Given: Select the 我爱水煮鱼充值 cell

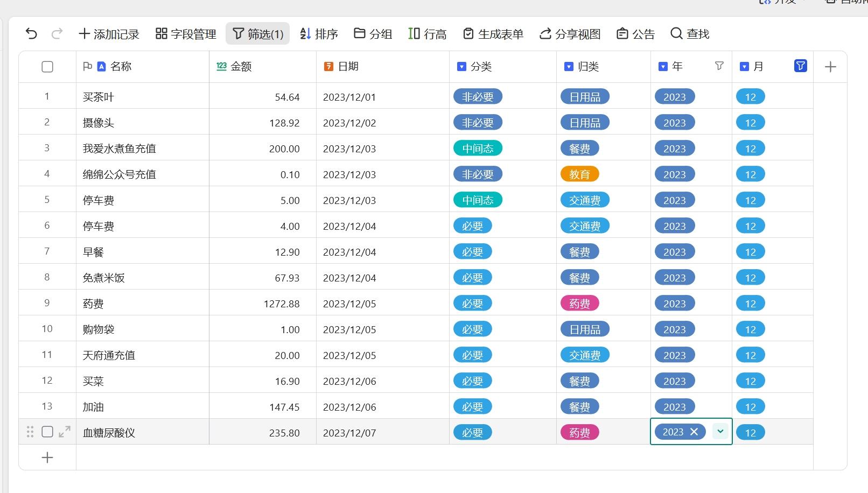Looking at the screenshot, I should tap(143, 149).
